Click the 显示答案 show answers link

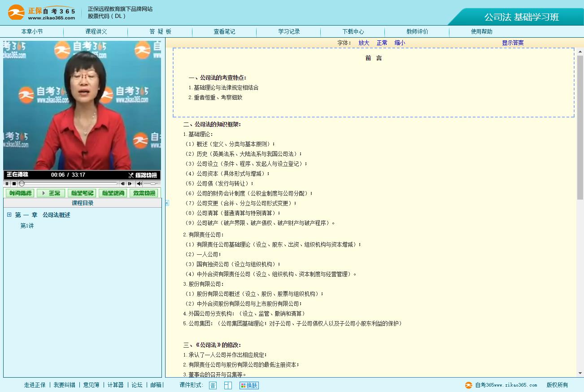click(x=513, y=43)
